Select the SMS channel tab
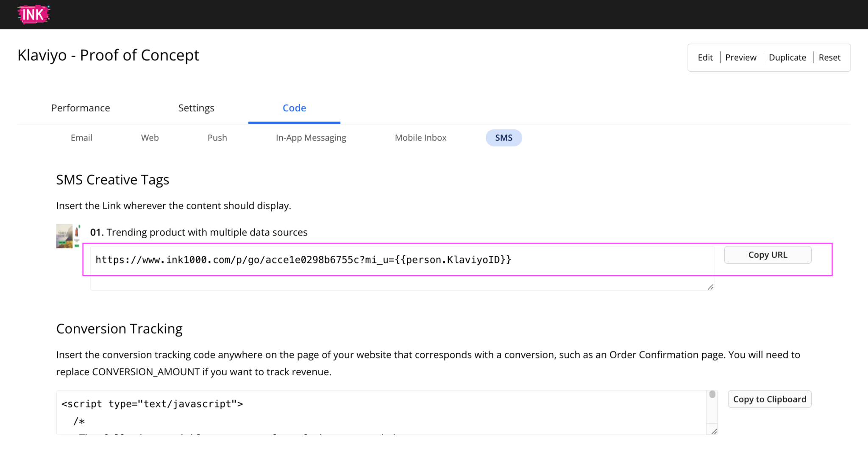868x457 pixels. pyautogui.click(x=504, y=138)
